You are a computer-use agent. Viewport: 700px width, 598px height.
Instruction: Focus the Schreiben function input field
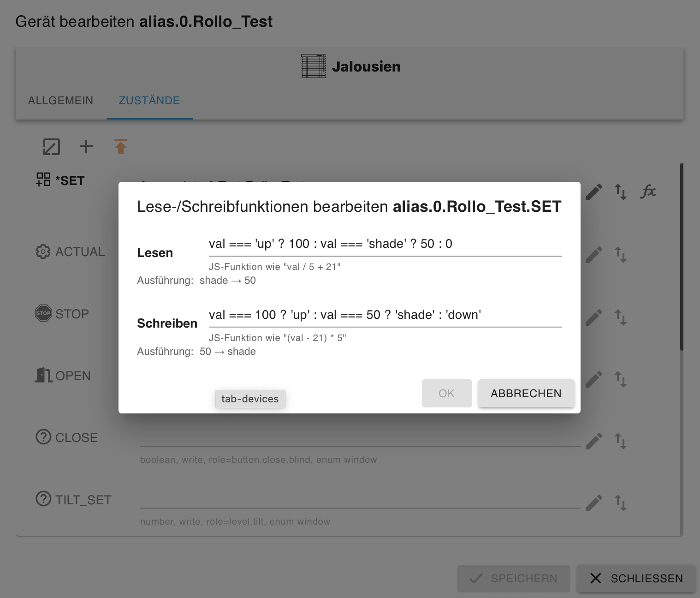[x=385, y=315]
